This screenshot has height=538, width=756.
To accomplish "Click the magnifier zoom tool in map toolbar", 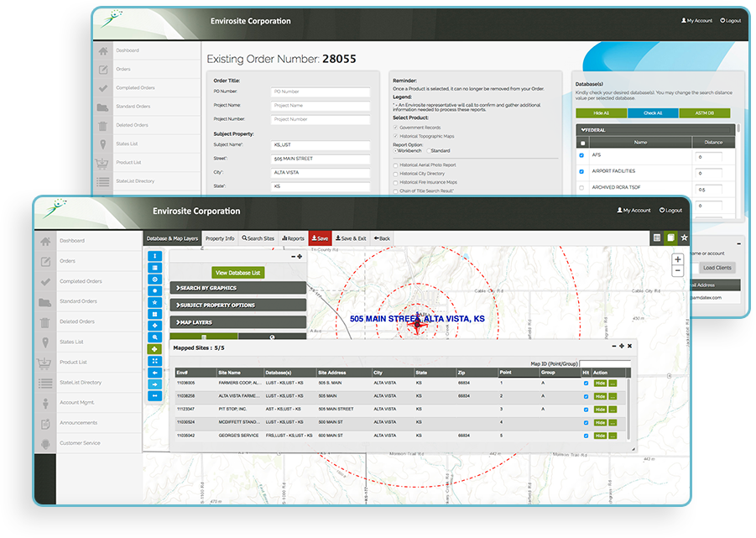I will pyautogui.click(x=155, y=337).
